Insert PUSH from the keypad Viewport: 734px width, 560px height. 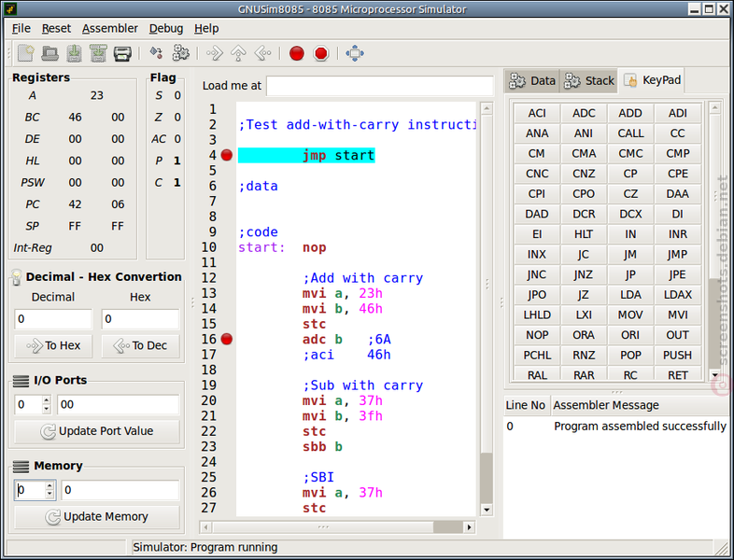click(677, 355)
